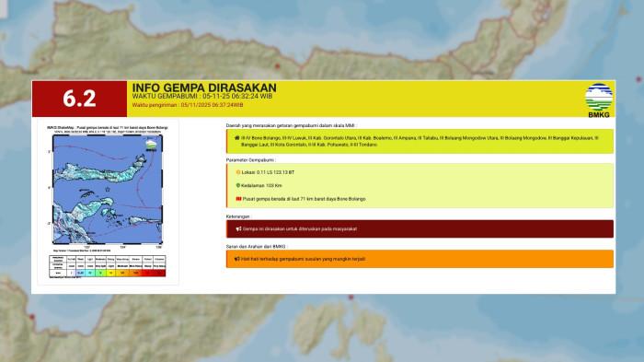Click the red 6.2 magnitude box
The image size is (644, 362).
(79, 99)
